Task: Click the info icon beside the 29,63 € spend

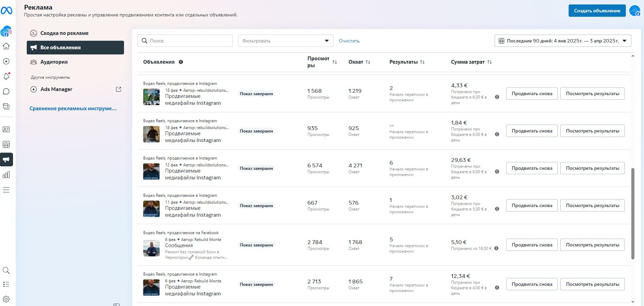Action: click(x=497, y=171)
